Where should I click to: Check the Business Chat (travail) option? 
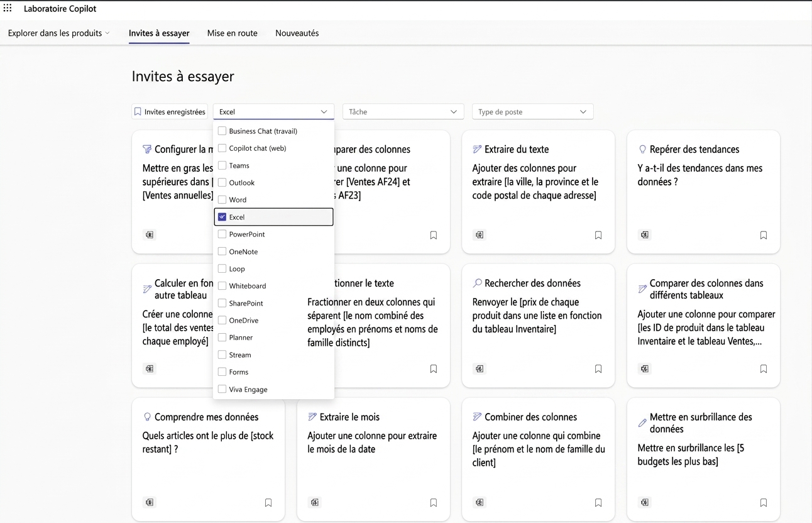[222, 131]
